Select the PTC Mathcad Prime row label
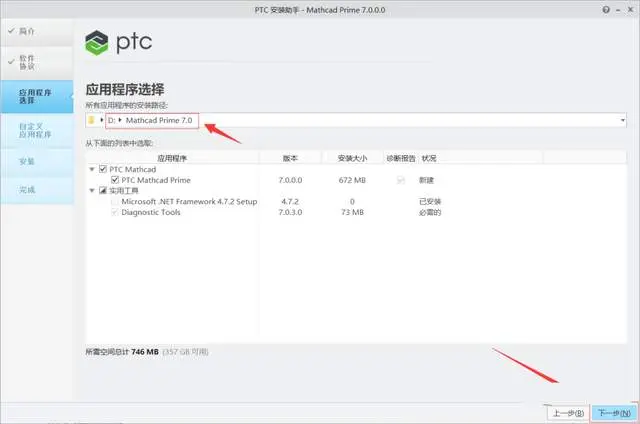The width and height of the screenshot is (640, 424). point(156,180)
